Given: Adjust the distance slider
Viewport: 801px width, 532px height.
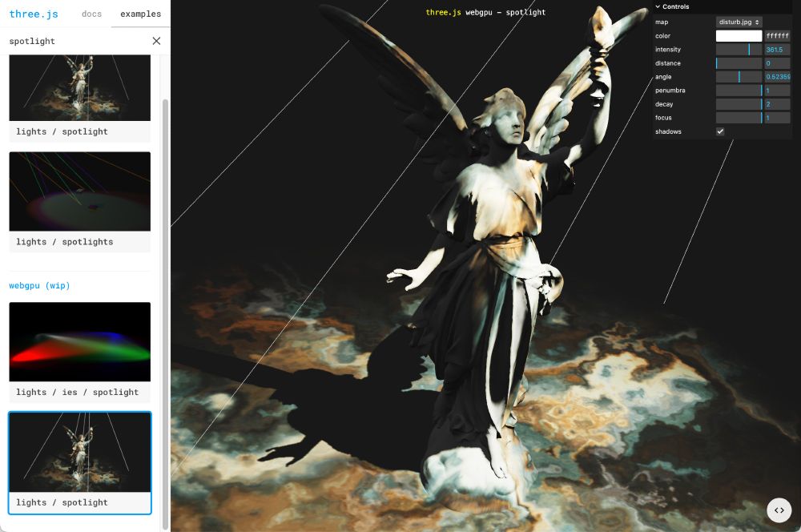Looking at the screenshot, I should (x=739, y=63).
